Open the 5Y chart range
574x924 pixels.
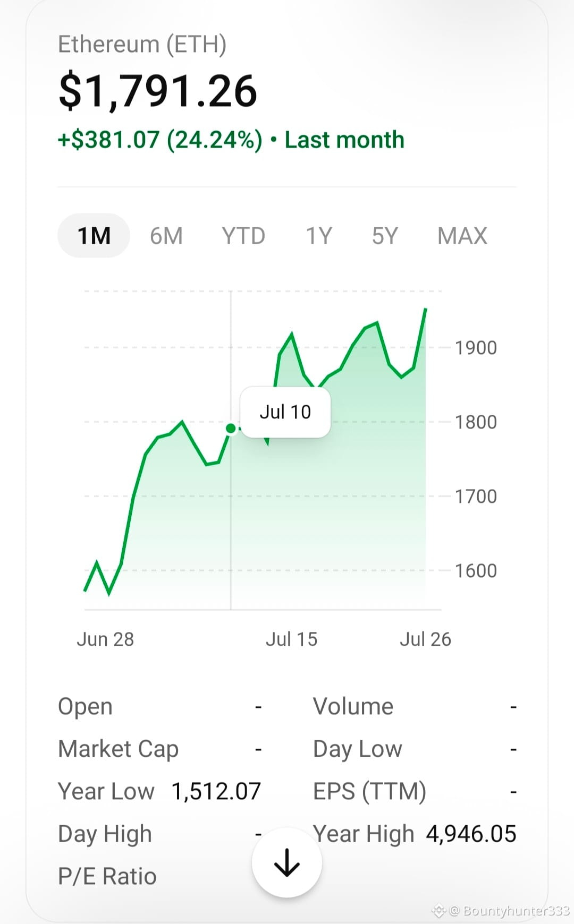pos(385,236)
